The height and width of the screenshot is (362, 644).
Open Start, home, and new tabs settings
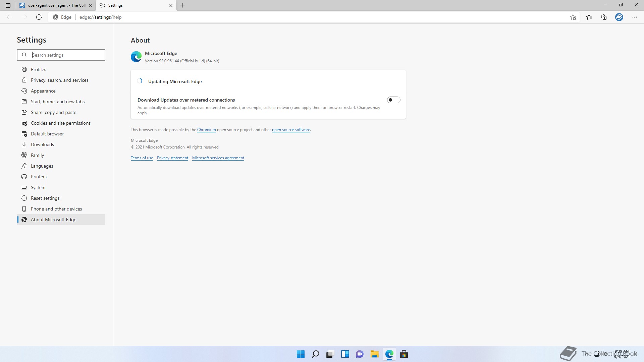(x=61, y=102)
